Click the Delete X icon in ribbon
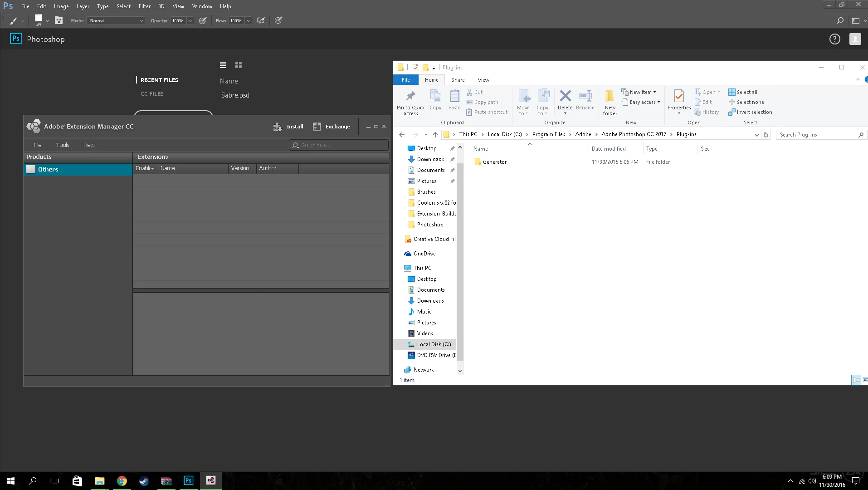868x490 pixels. [x=565, y=96]
